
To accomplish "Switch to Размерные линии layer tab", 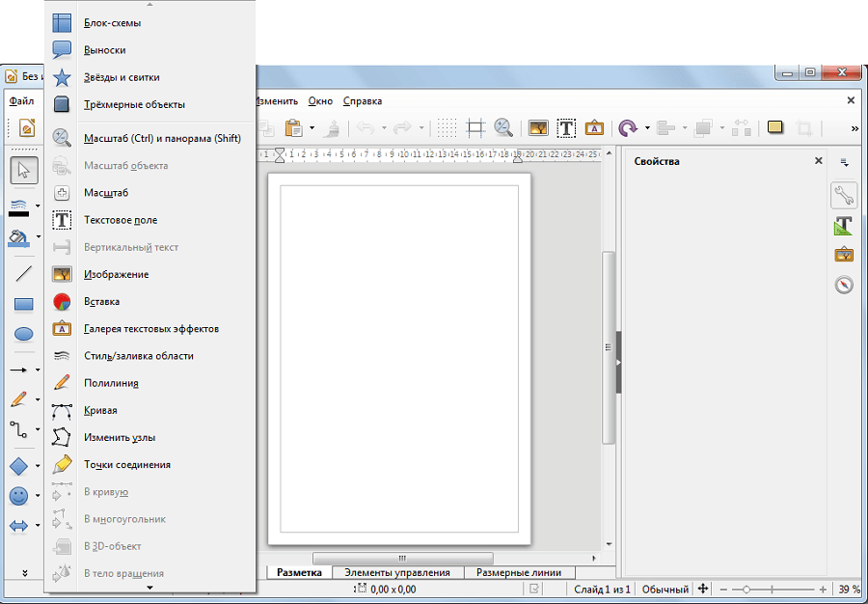I will pos(519,573).
